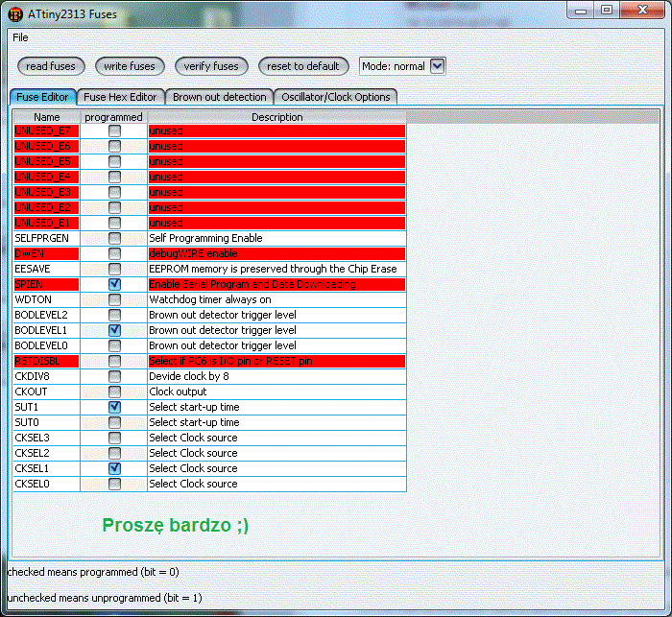Toggle the UNUSED_E5 programmed checkbox

[114, 161]
